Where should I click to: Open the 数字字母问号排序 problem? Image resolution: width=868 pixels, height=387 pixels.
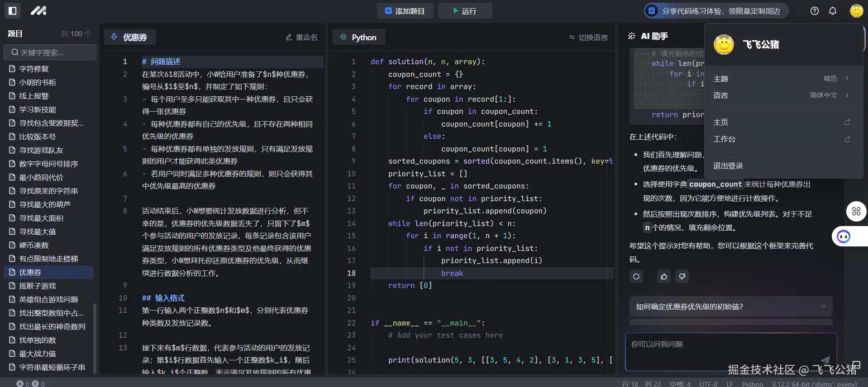coord(48,164)
